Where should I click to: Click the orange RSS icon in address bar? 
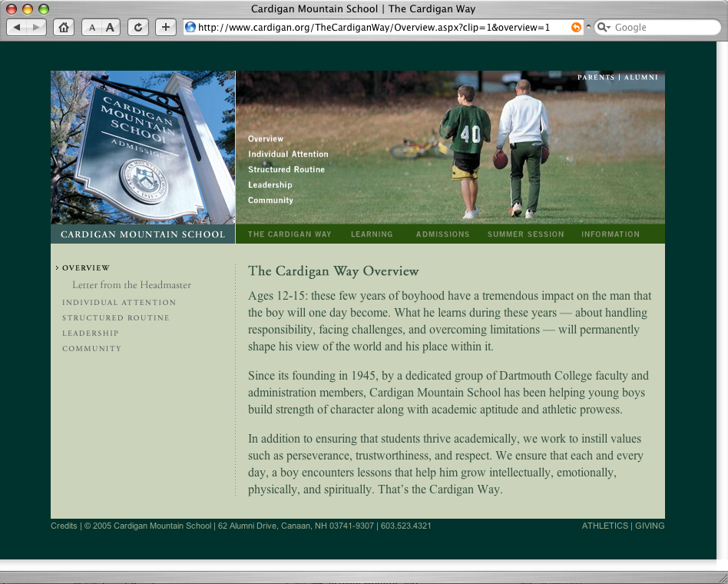tap(576, 28)
